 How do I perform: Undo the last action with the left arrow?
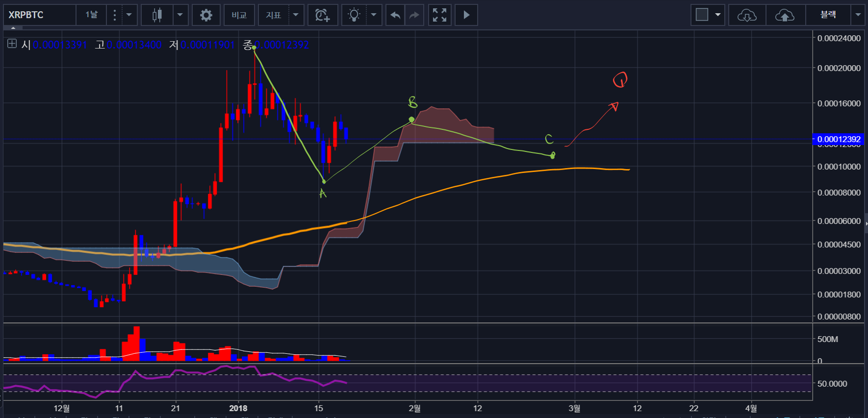(x=395, y=15)
